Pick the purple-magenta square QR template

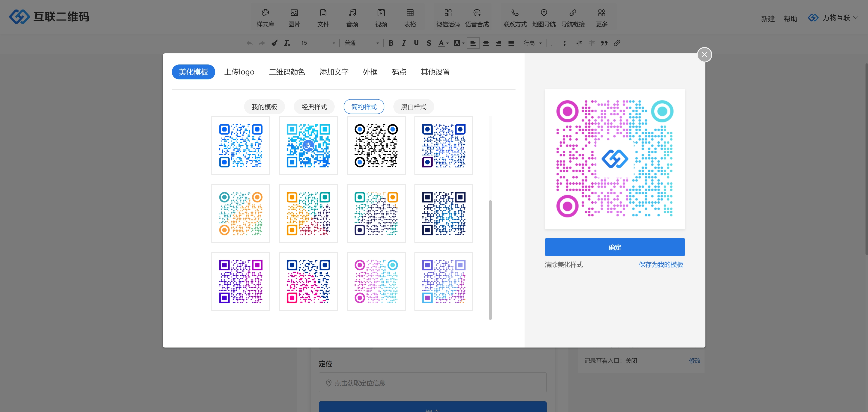click(241, 281)
